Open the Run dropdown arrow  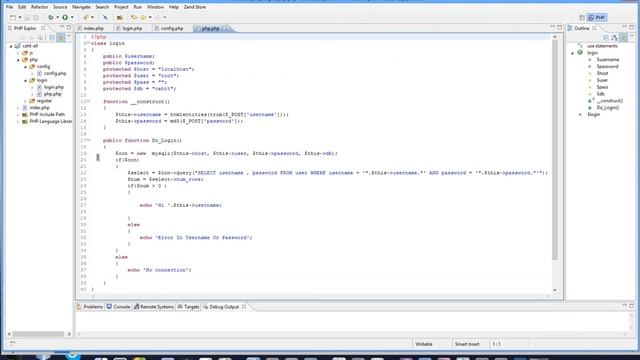[72, 18]
